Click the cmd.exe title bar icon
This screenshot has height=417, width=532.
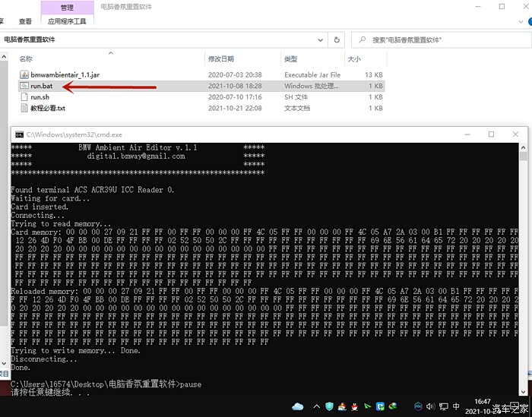tap(19, 134)
